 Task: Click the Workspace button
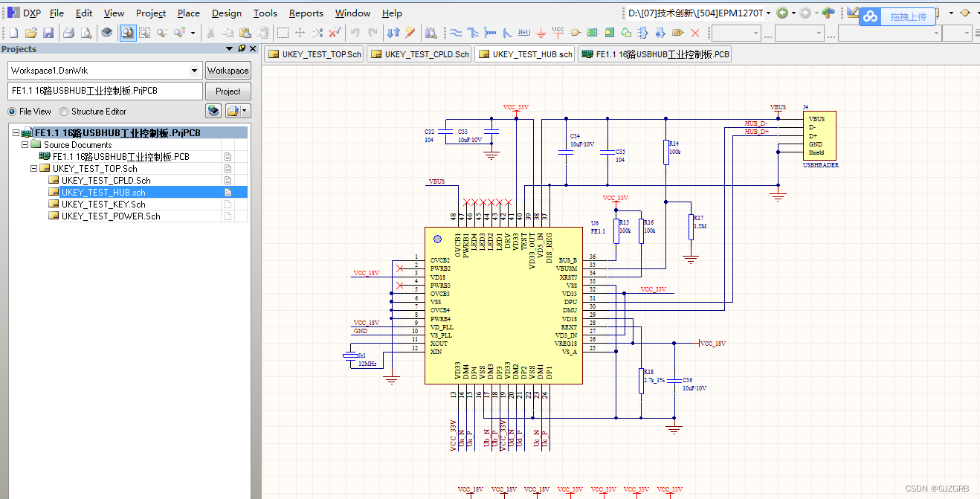click(x=228, y=70)
